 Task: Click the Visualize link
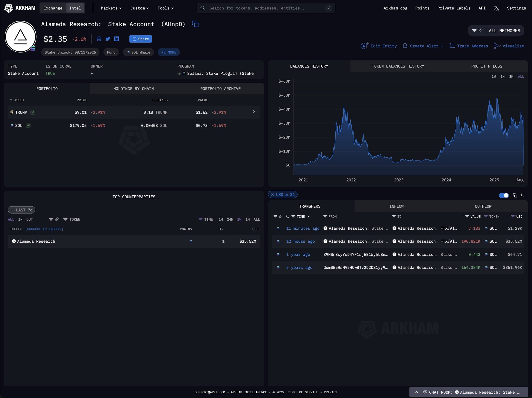509,46
